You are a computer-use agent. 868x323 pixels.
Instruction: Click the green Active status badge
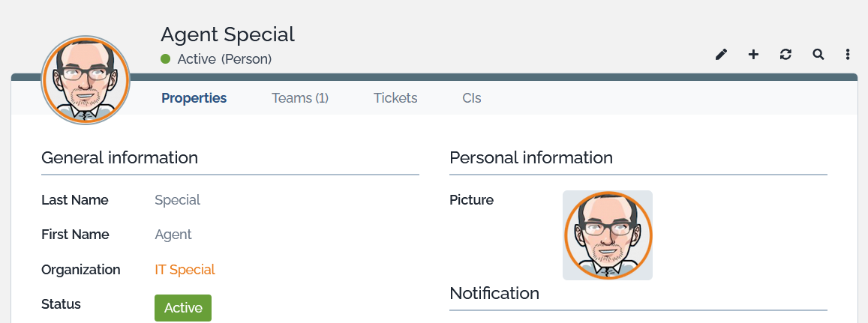[x=183, y=308]
